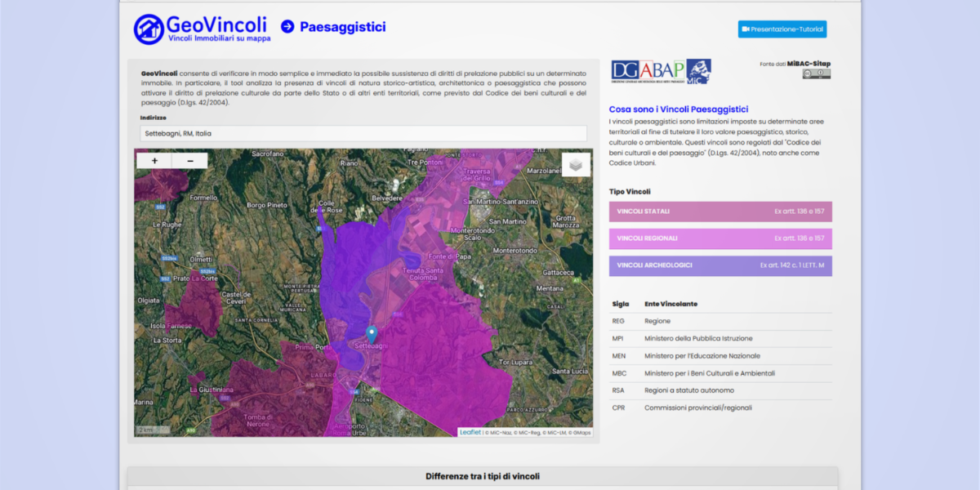Screen dimensions: 980x490
Task: Click the Mentana label on the map
Action: tap(550, 287)
